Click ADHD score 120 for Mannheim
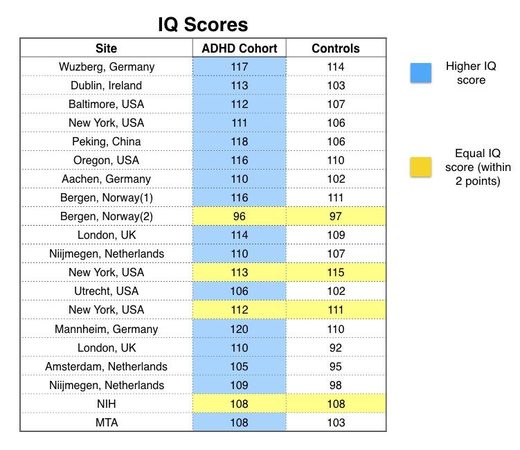This screenshot has width=520, height=450. point(239,329)
